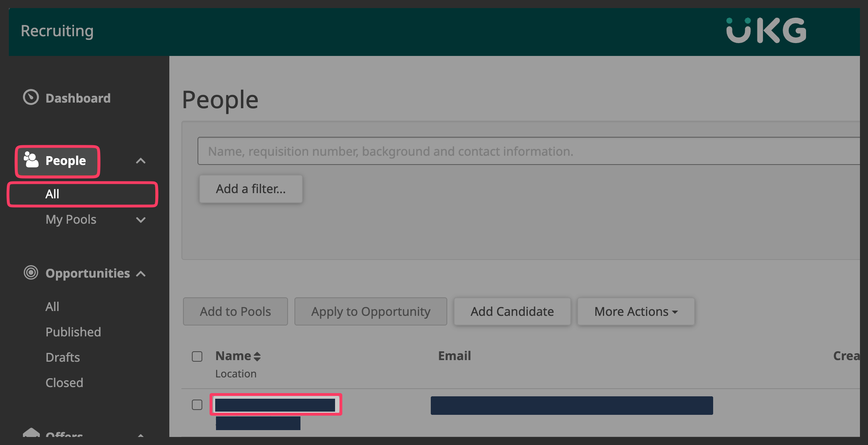Screen dimensions: 868x445
Task: Open the More Actions dropdown
Action: pyautogui.click(x=636, y=311)
